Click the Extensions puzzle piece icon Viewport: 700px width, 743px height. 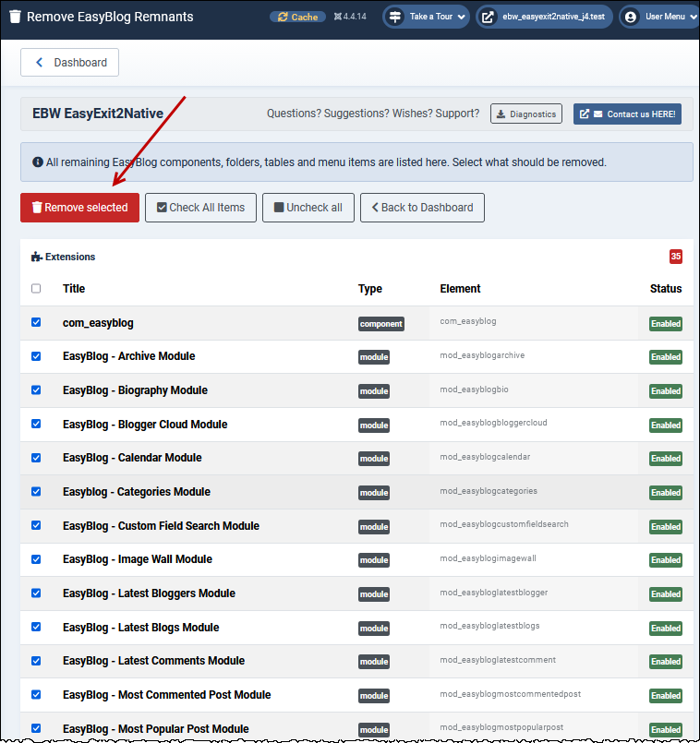(37, 257)
